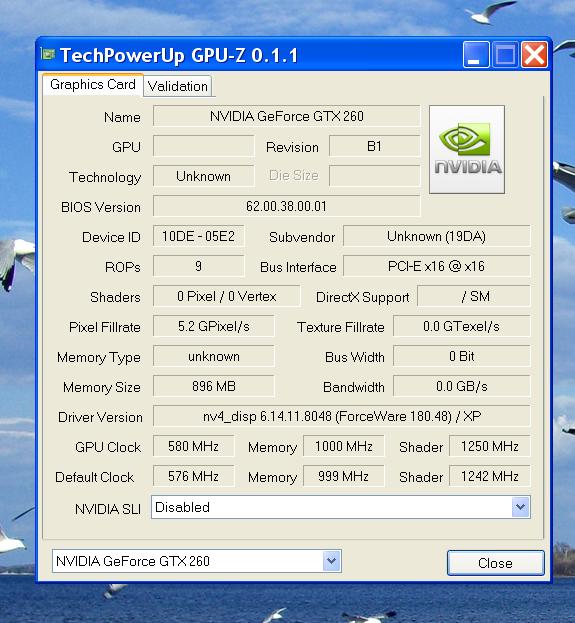The image size is (575, 623).
Task: Click the Texture Fillrate 0.0 GTexel/s field
Action: (461, 326)
